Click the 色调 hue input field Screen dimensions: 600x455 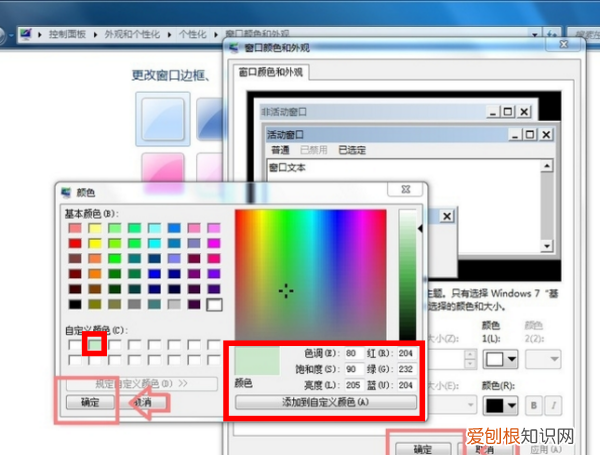[353, 353]
